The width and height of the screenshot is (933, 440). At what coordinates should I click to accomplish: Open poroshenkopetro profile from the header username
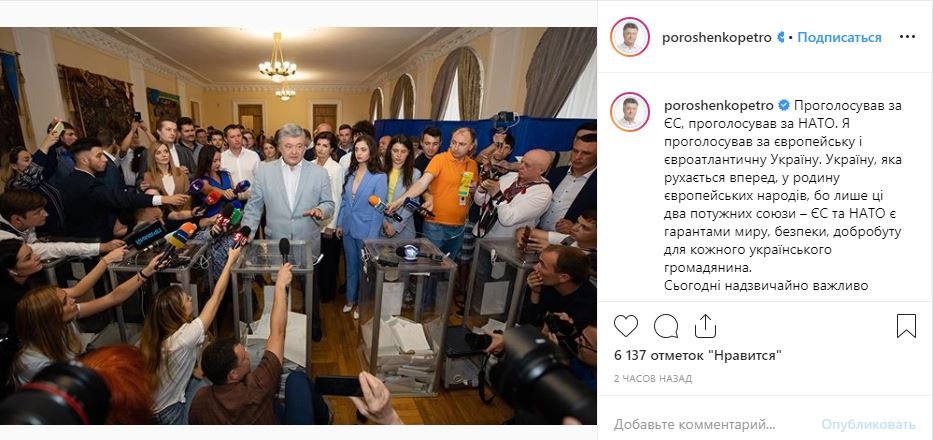716,38
